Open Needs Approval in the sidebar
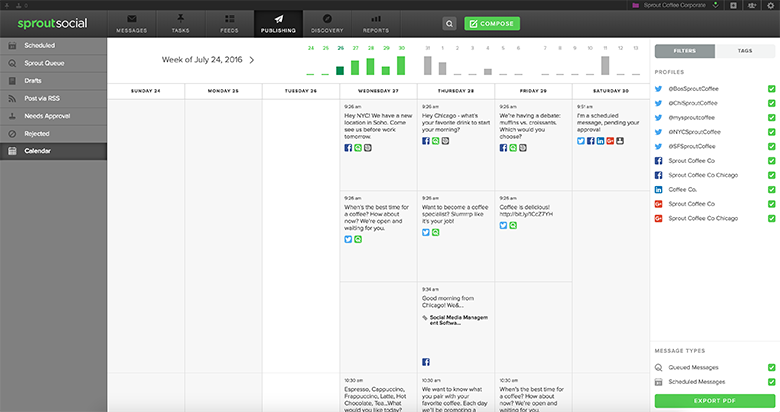Screen dimensions: 780x412 pos(53,116)
